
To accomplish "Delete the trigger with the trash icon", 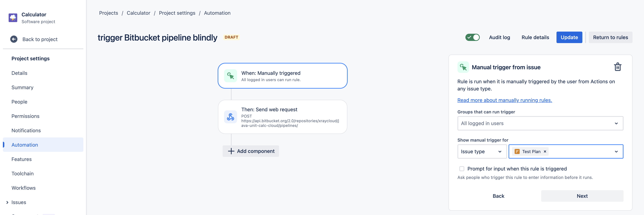I will coord(618,67).
